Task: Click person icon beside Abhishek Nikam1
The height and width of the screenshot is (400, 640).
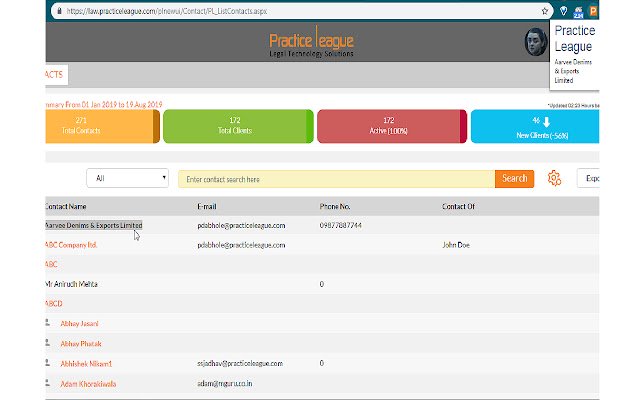Action: tap(47, 363)
